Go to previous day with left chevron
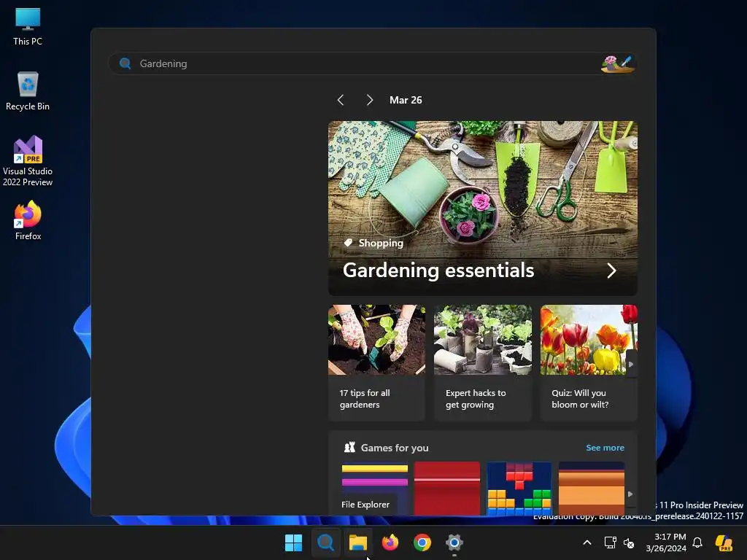Viewport: 747px width, 560px height. (340, 100)
